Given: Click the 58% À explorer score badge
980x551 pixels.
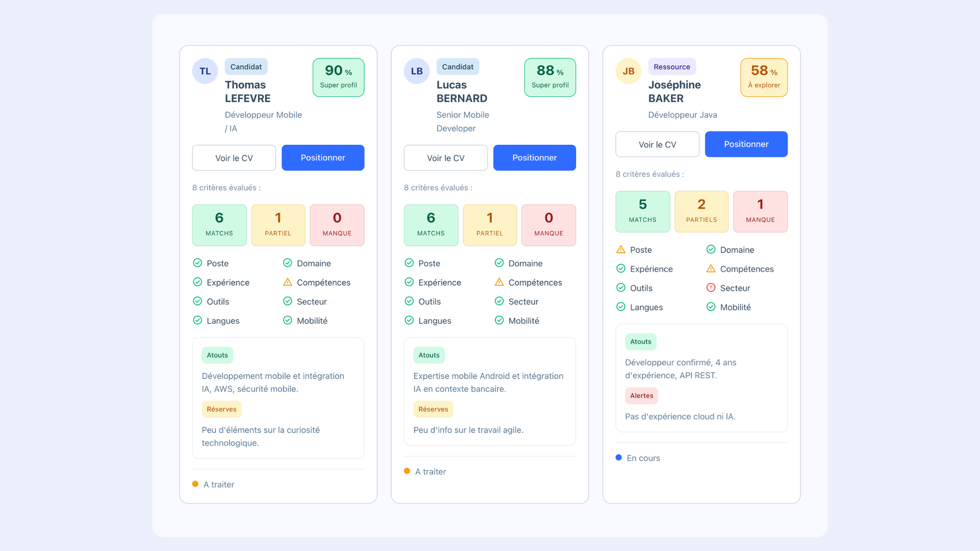Looking at the screenshot, I should (x=764, y=77).
